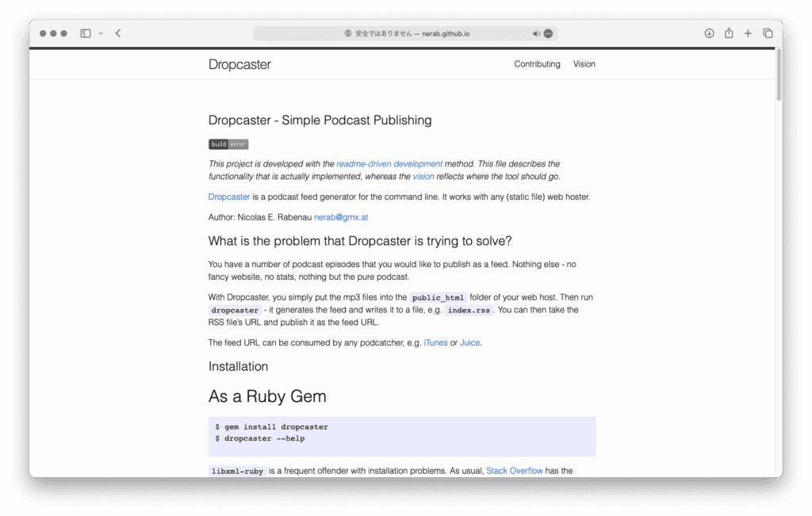Open the page options ellipsis menu
812x516 pixels.
pos(548,33)
